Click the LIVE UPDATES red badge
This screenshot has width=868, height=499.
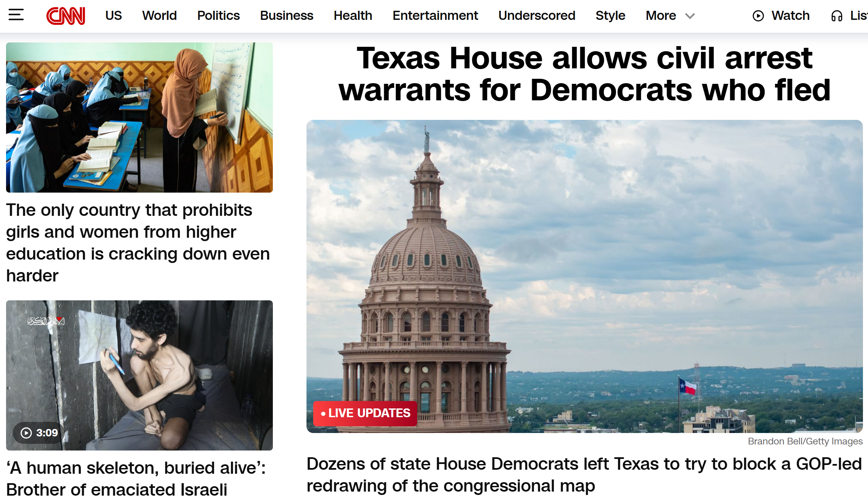pos(365,413)
